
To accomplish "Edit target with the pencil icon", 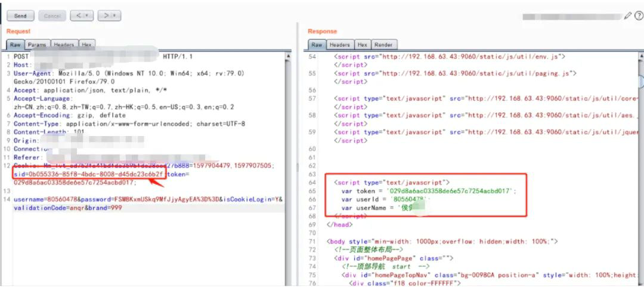I will [x=627, y=16].
